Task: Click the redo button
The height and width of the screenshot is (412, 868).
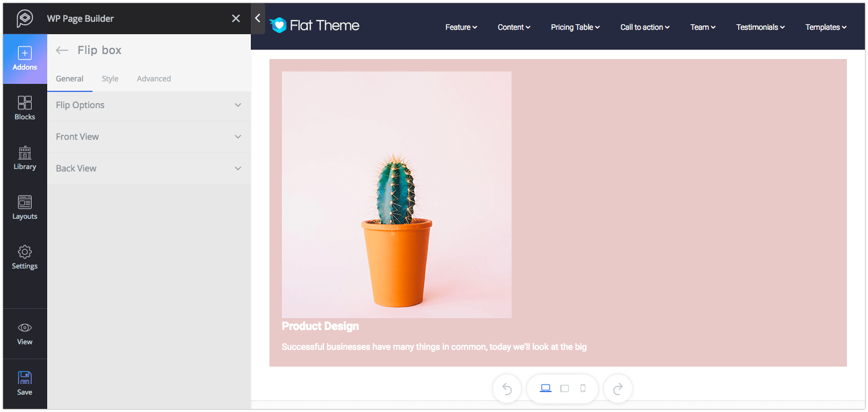Action: click(x=618, y=389)
